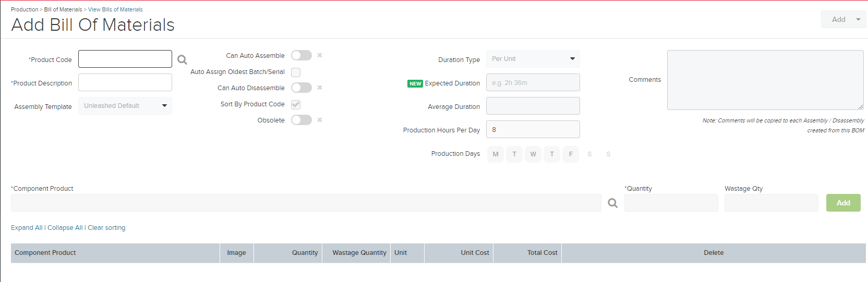Open View Bills of Materials breadcrumb
Screen dimensions: 868x282
[115, 9]
